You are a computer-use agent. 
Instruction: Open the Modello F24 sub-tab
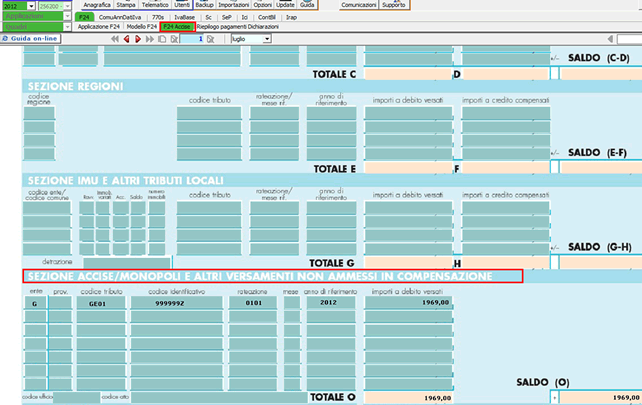[x=142, y=27]
